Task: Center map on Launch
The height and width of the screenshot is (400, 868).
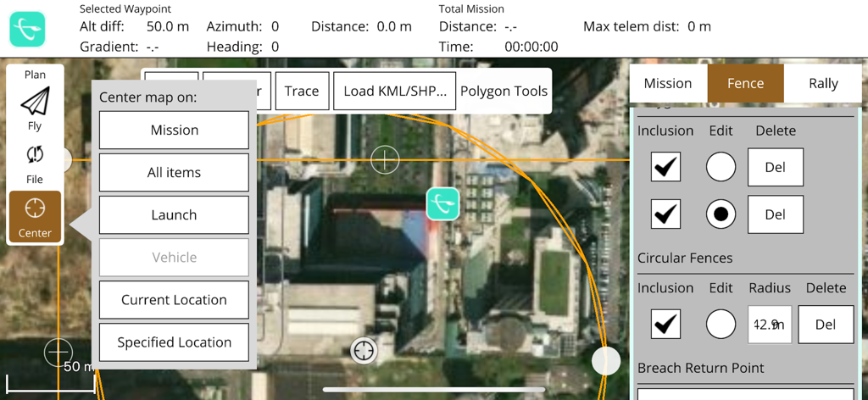Action: [x=174, y=214]
